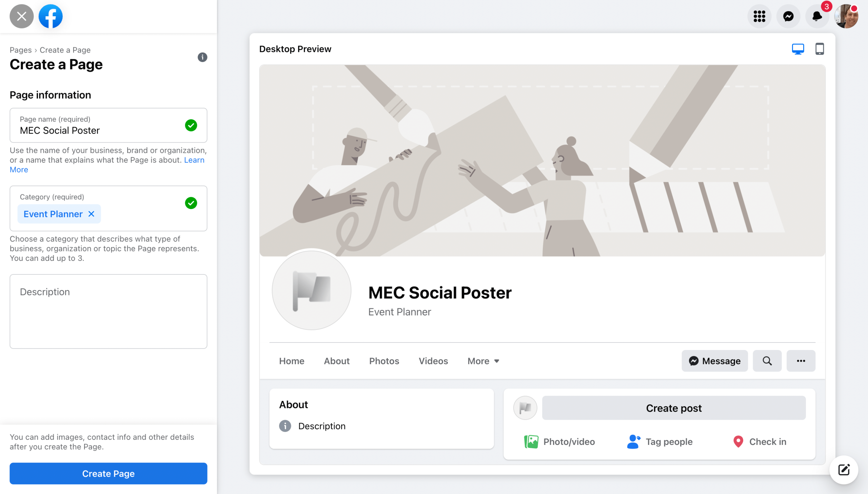Click the Message button in preview
The width and height of the screenshot is (868, 494).
(x=714, y=361)
